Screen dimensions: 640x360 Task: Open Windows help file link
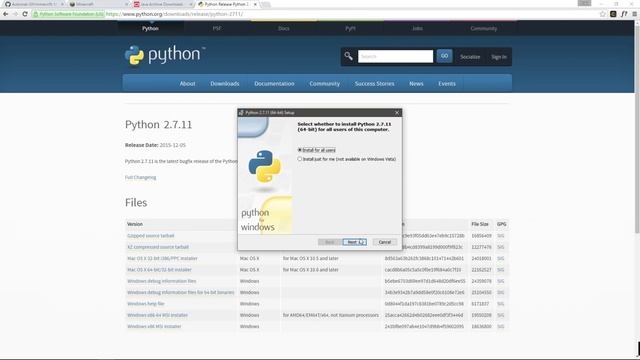tap(146, 304)
